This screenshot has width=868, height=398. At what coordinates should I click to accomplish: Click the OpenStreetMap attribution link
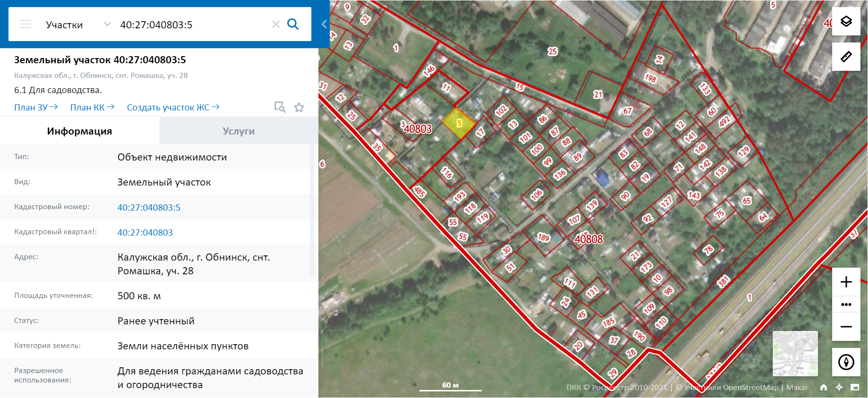[x=751, y=388]
